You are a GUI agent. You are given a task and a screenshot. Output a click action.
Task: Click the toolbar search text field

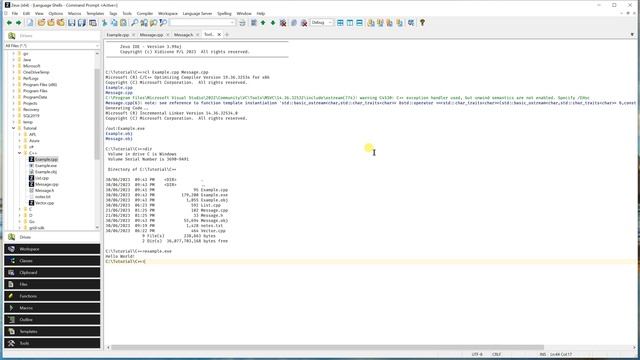click(202, 23)
